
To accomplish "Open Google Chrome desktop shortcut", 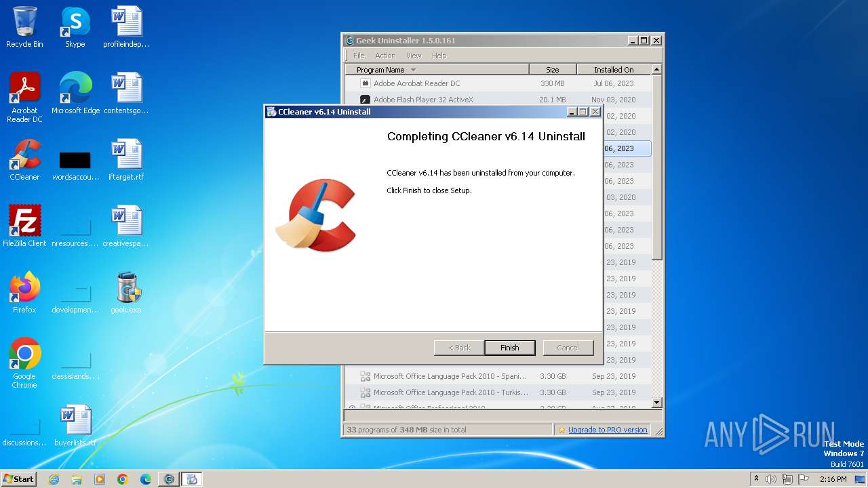I will [x=24, y=364].
